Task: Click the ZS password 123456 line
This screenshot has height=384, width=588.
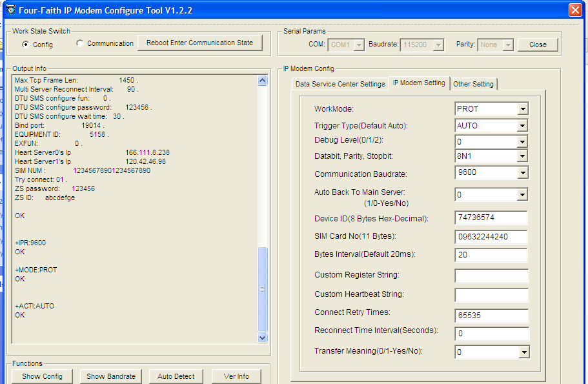Action: coord(55,188)
